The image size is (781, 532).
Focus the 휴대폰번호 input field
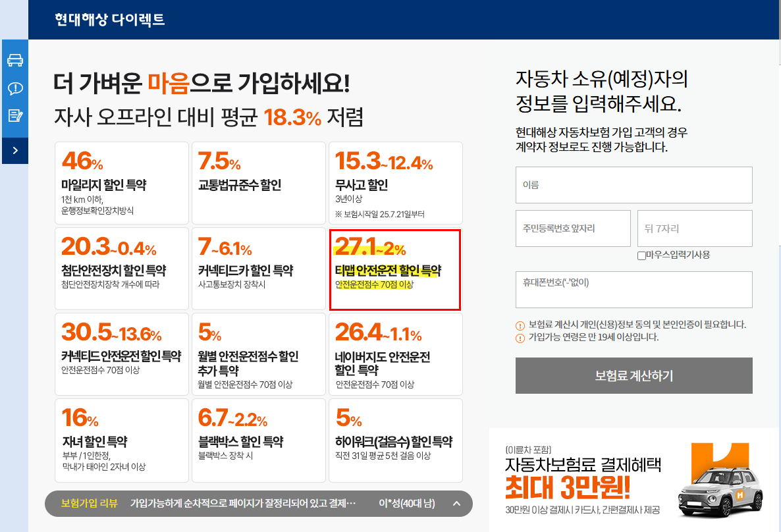pos(633,290)
